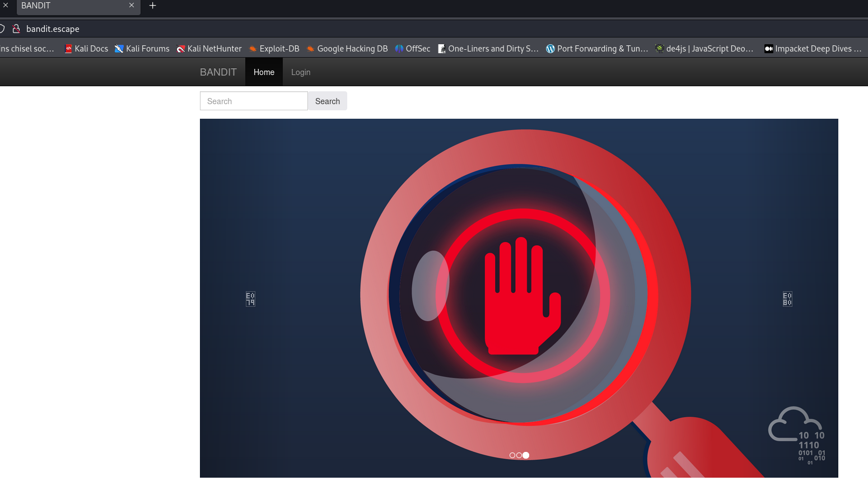Click the magnifying glass carousel image
Screen dimensions: 868x504
click(x=519, y=298)
